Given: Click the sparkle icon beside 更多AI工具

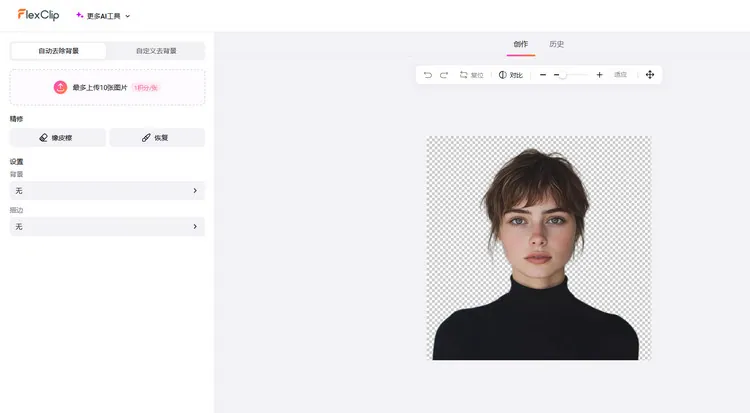Looking at the screenshot, I should tap(79, 15).
